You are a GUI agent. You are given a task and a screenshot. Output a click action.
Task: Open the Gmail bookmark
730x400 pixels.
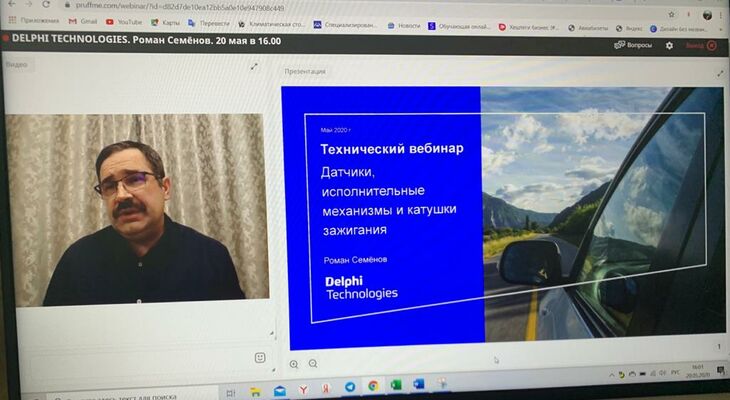83,21
